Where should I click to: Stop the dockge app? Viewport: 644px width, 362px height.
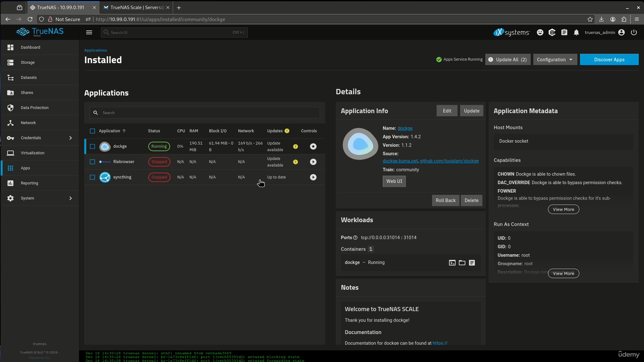(313, 146)
